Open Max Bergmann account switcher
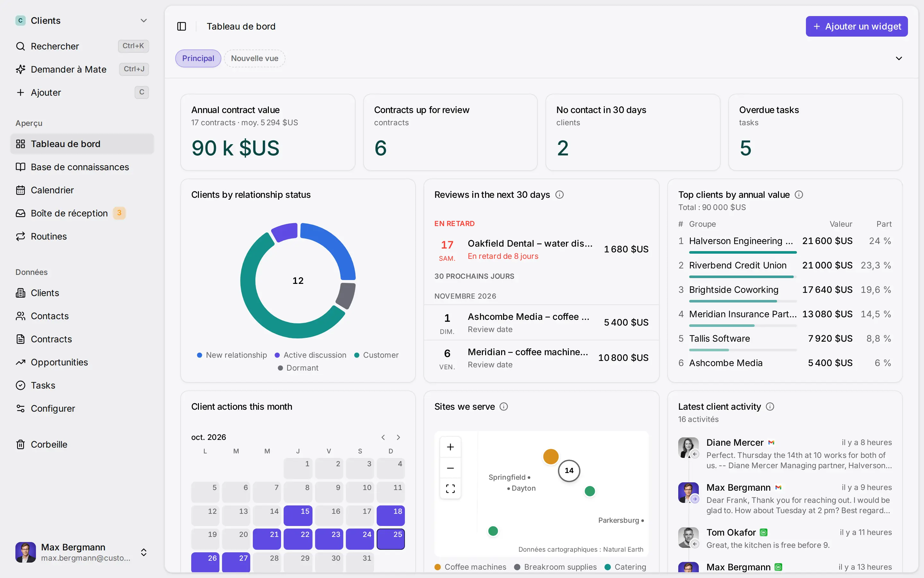 [82, 552]
